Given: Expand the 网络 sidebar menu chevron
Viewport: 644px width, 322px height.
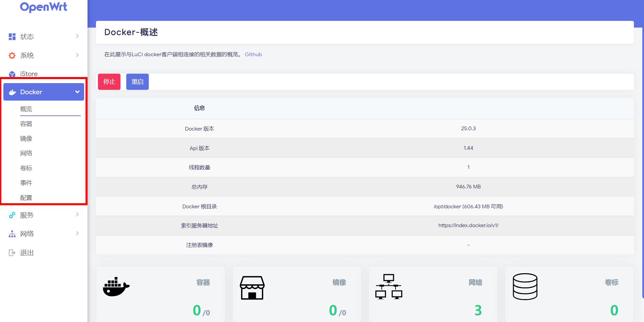Looking at the screenshot, I should point(77,234).
